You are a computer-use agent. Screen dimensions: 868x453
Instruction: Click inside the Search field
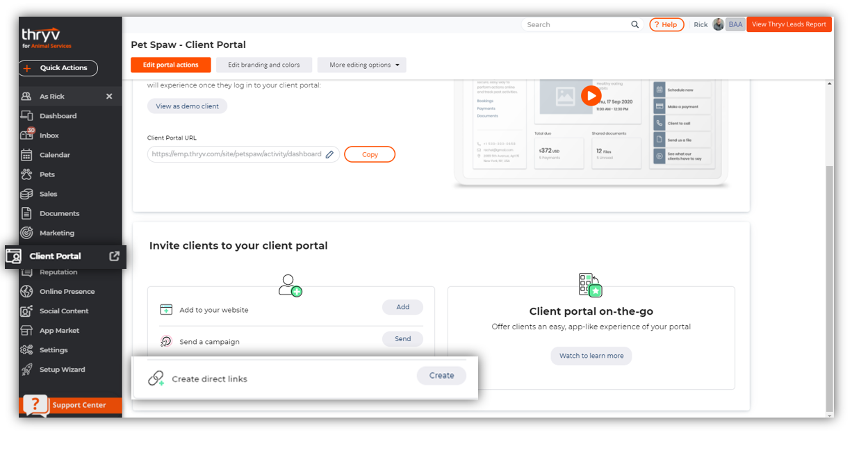(577, 24)
